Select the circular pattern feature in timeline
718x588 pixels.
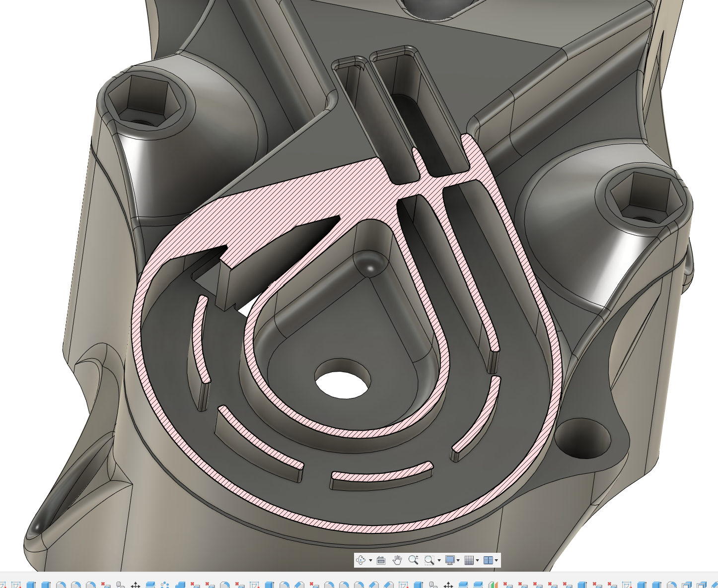point(165,585)
